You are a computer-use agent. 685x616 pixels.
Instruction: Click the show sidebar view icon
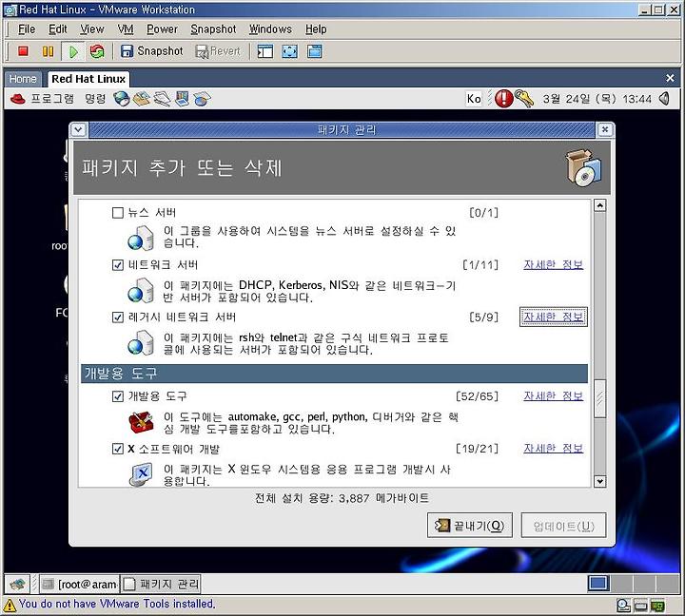click(x=265, y=51)
